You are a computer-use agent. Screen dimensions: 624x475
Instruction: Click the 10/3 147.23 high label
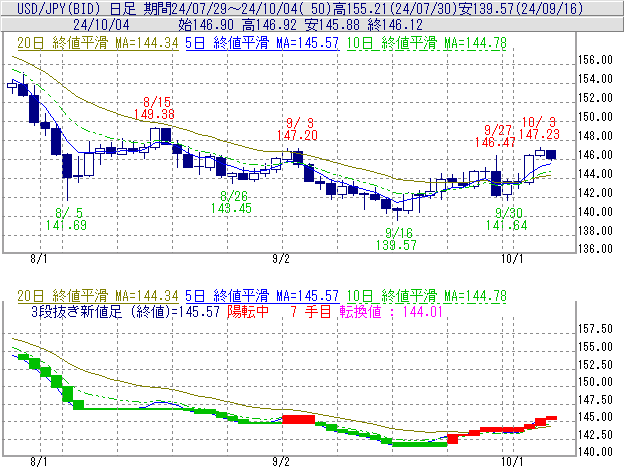point(539,128)
